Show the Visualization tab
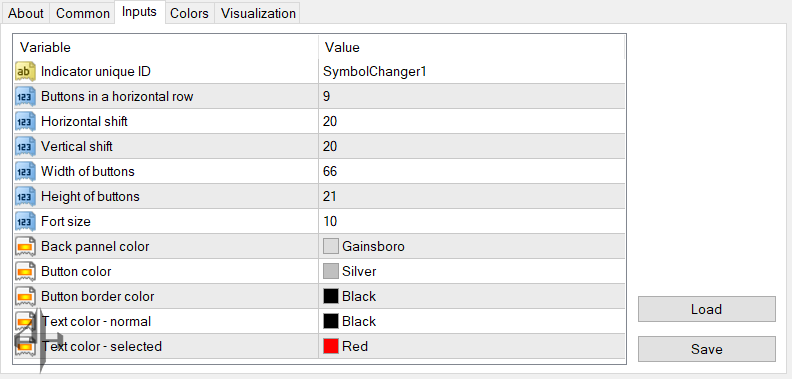This screenshot has width=792, height=379. pos(258,13)
